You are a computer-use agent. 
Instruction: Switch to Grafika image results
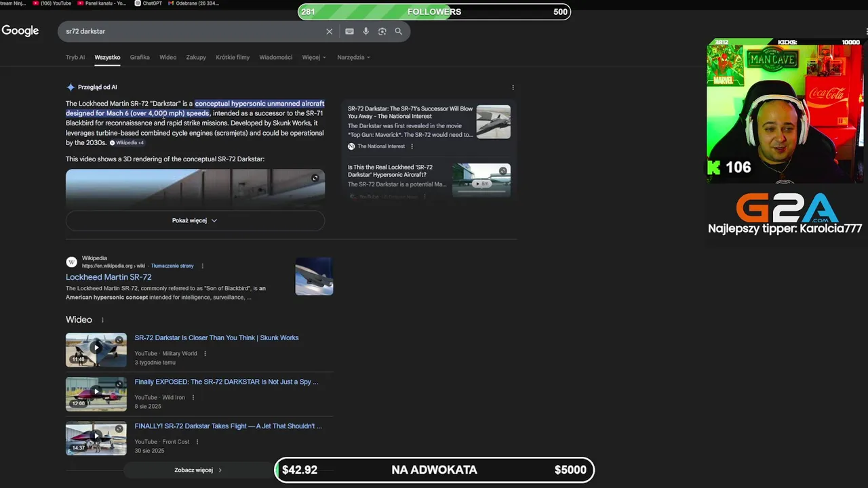pyautogui.click(x=140, y=58)
